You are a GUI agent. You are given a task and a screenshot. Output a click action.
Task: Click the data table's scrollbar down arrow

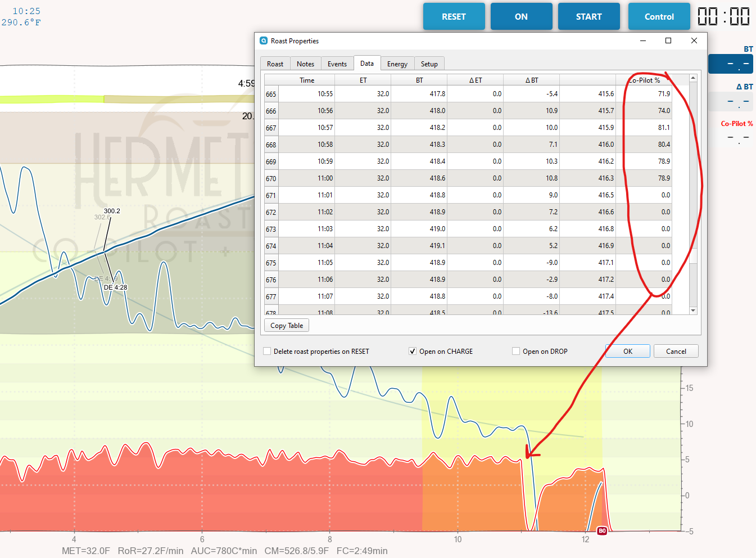693,310
